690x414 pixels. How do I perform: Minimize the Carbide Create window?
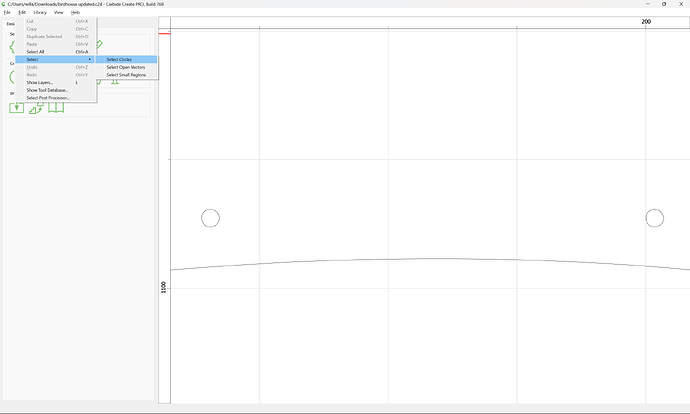click(x=647, y=4)
